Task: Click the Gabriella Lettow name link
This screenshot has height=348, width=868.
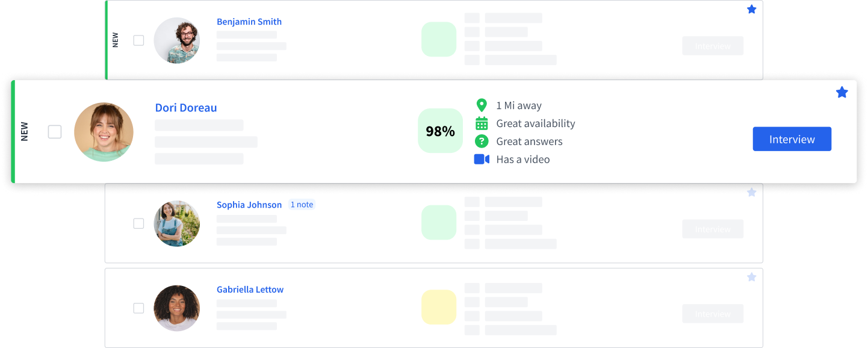Action: [250, 290]
